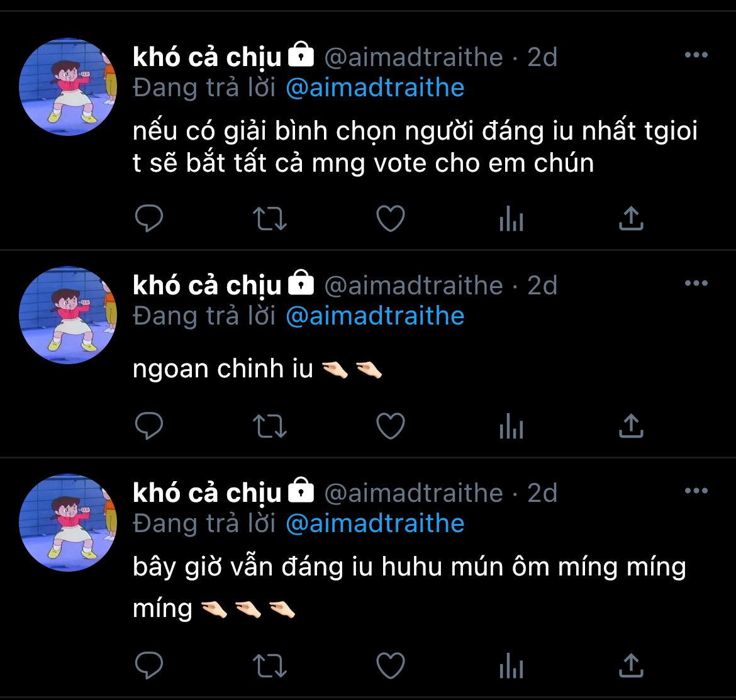
Task: Open @aimadtraithe reply link in third tweet
Action: pyautogui.click(x=375, y=524)
